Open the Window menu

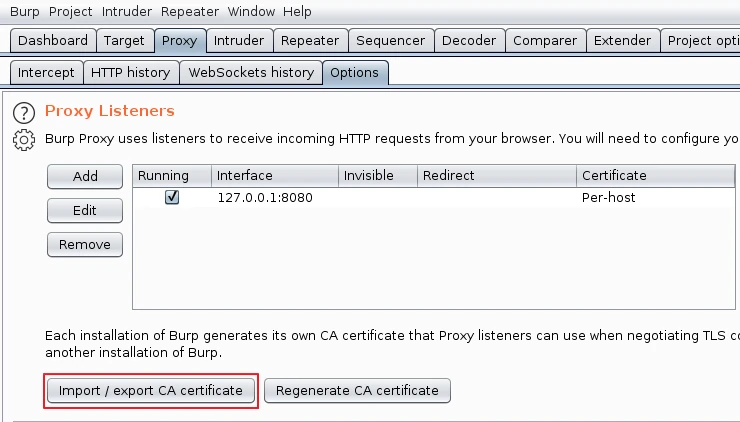coord(251,11)
